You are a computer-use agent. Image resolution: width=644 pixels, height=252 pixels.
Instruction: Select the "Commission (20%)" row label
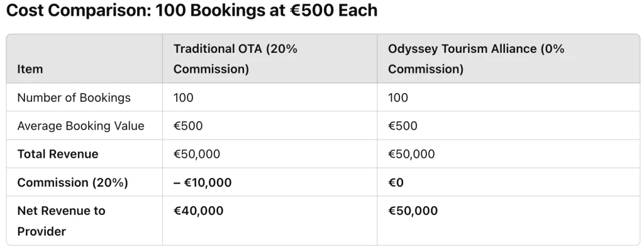tap(73, 182)
